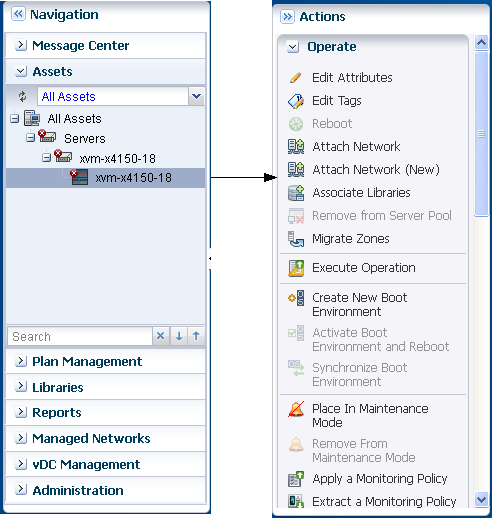
Task: Click the Execute Operation icon
Action: coord(296,268)
